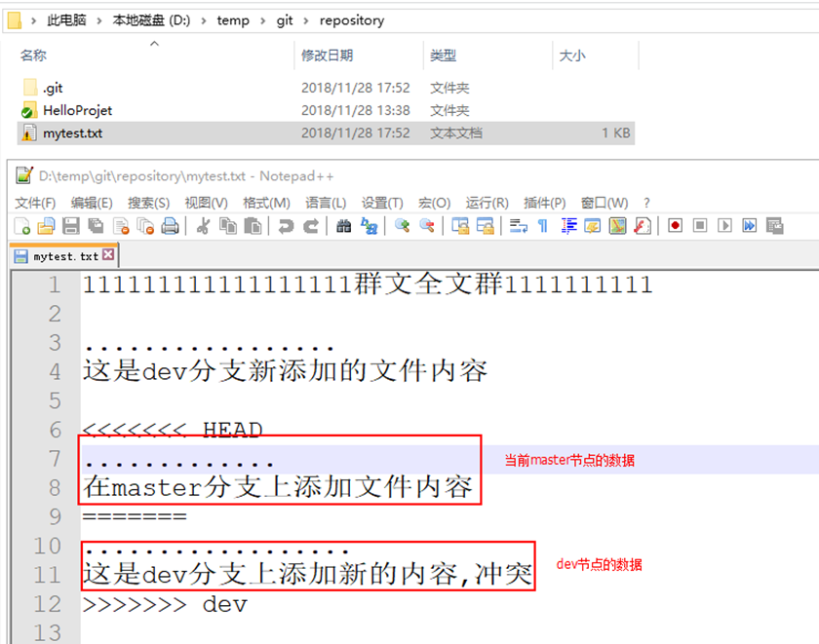819x644 pixels.
Task: Click the Zoom In magnifier icon
Action: (x=402, y=226)
